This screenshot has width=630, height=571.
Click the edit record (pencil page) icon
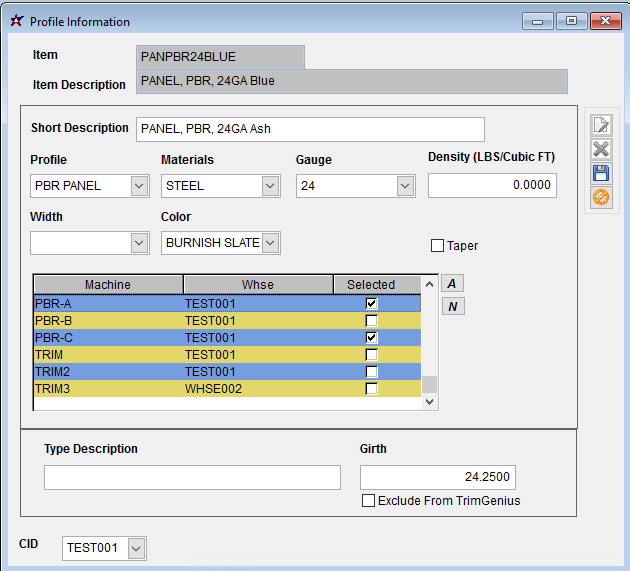tap(601, 125)
